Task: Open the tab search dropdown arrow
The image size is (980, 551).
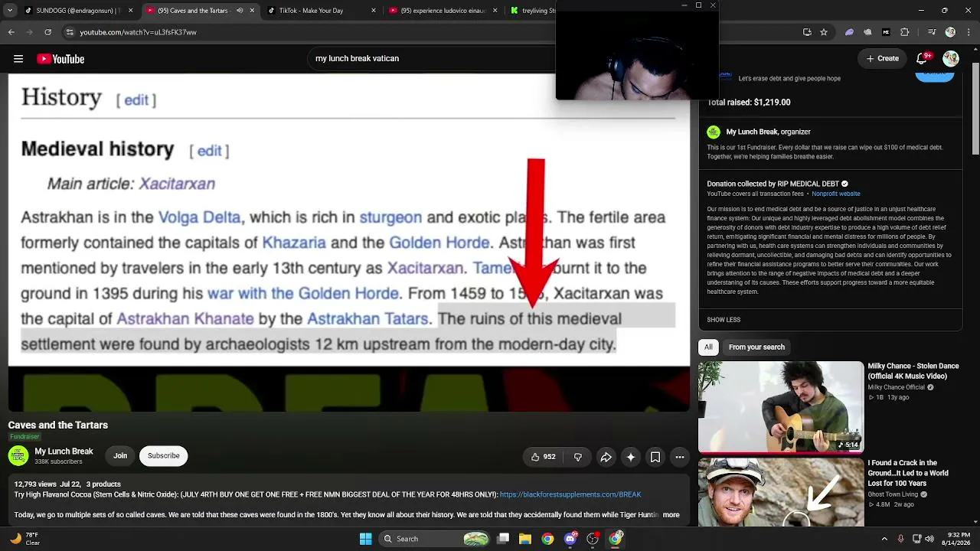Action: click(9, 11)
